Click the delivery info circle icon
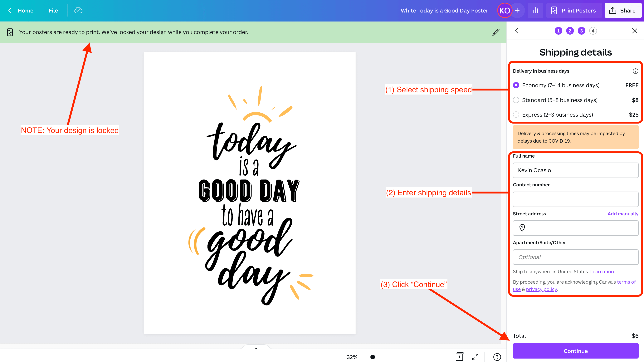Viewport: 644px width, 362px height. coord(635,71)
